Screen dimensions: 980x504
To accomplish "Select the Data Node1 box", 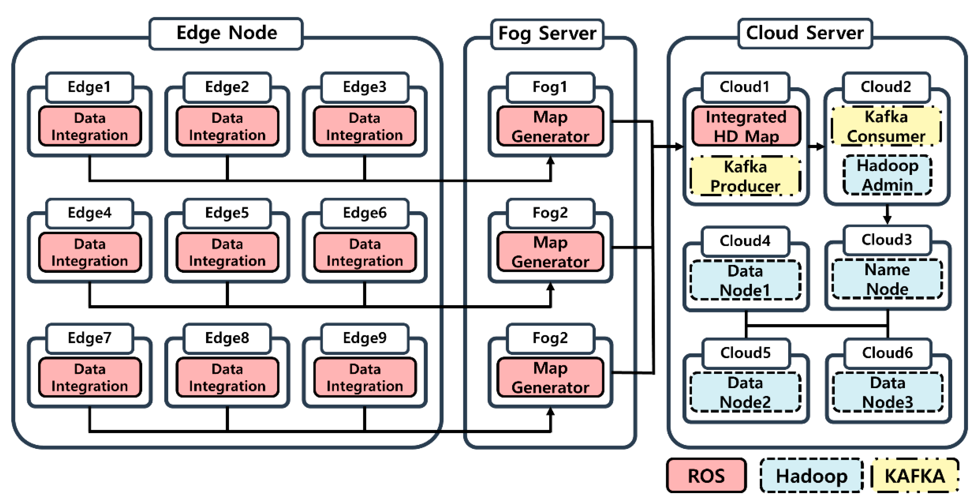I will coord(745,281).
